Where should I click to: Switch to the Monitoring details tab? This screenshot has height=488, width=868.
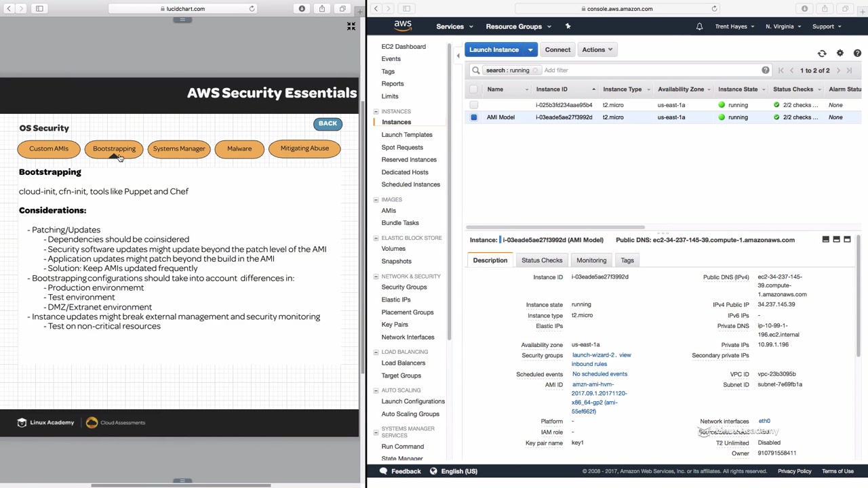(x=591, y=260)
